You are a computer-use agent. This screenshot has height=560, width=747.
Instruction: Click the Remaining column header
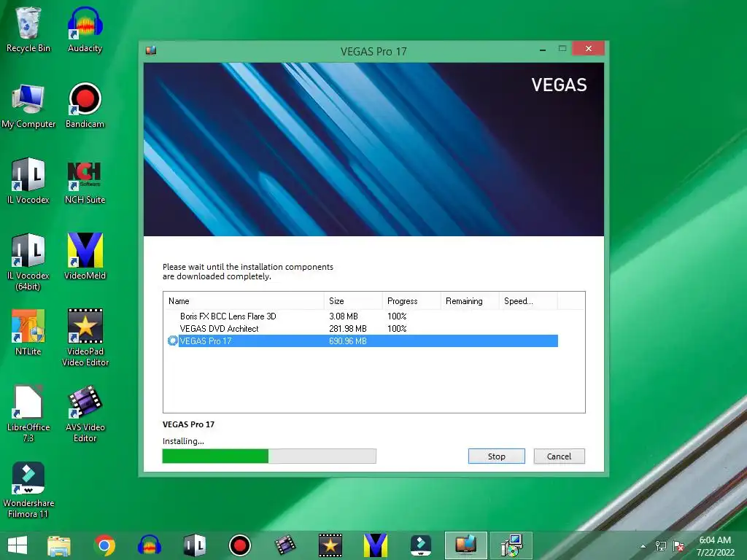[469, 301]
